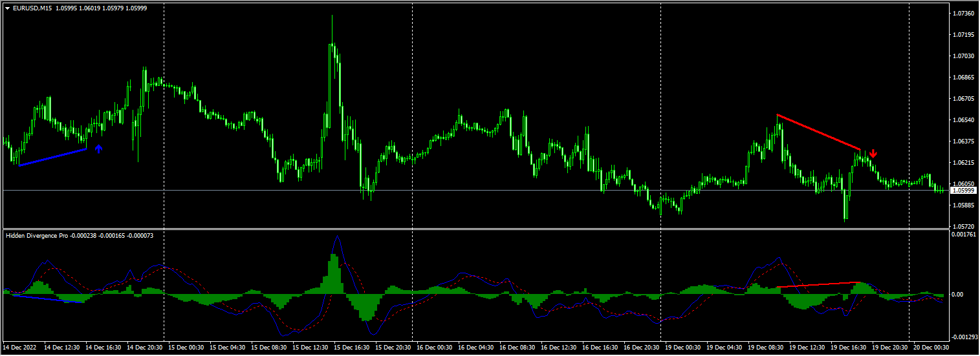Select the red trendline in indicator window
The height and width of the screenshot is (356, 980).
pos(818,284)
